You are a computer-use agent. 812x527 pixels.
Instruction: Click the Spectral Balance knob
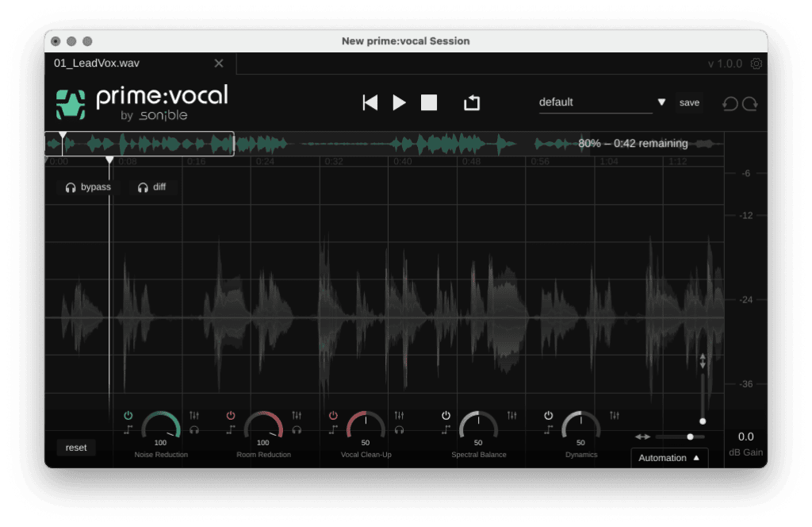(x=478, y=426)
